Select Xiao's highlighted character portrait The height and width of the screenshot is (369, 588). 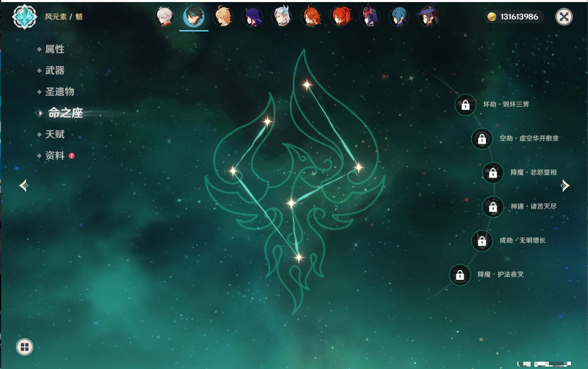(194, 17)
